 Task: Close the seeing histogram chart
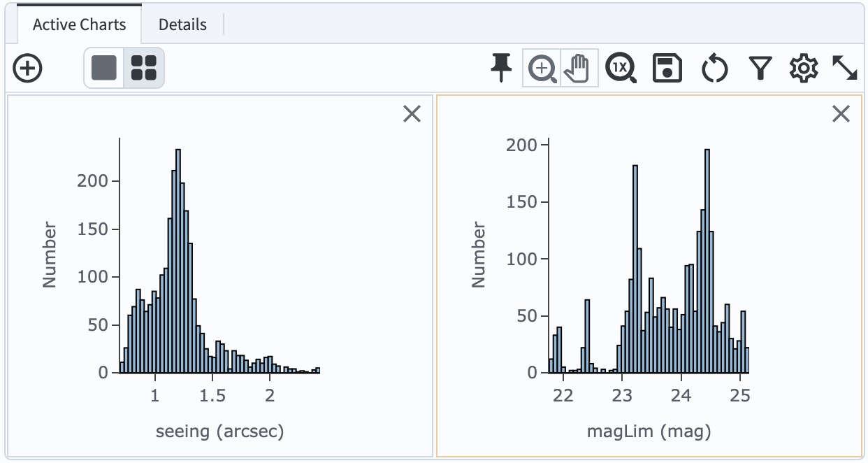click(412, 114)
